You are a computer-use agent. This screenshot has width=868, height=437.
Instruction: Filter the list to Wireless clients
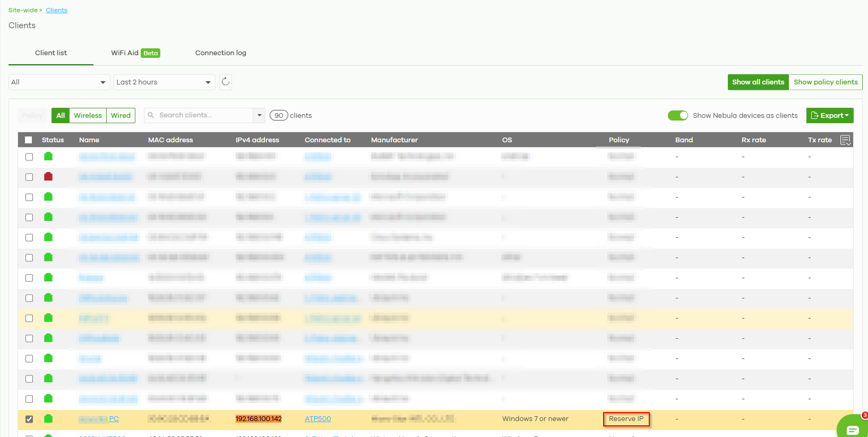[88, 115]
